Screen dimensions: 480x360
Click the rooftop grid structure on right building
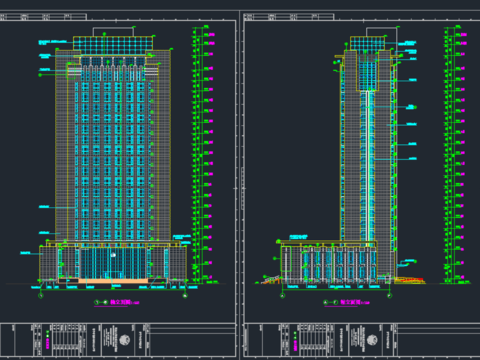click(x=367, y=43)
